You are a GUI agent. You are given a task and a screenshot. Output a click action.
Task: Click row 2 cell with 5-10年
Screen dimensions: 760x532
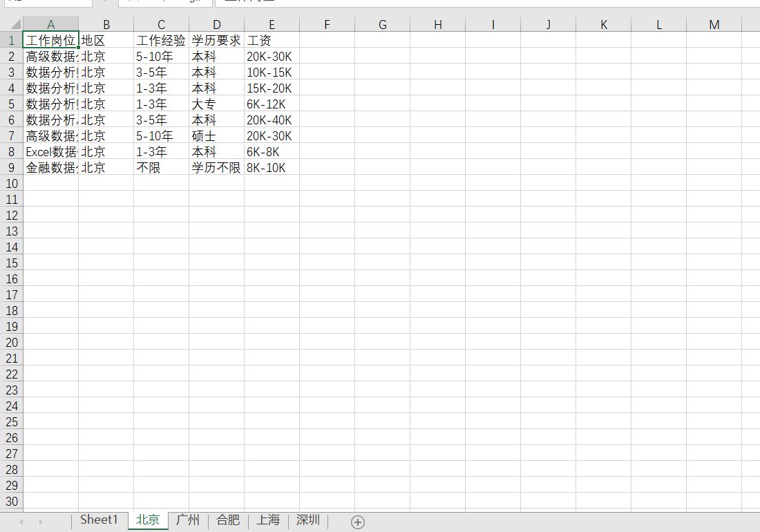click(x=162, y=56)
